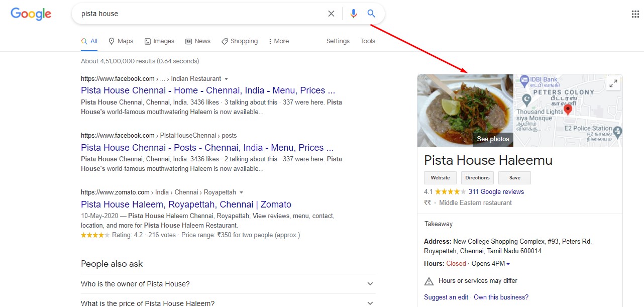
Task: Clear the search box with the X icon
Action: (x=331, y=14)
